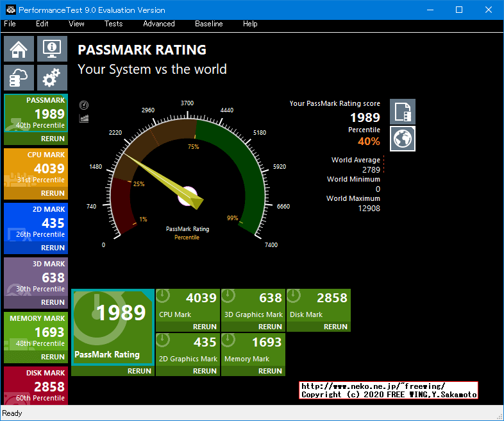Click the PerformanceTest app icon in title bar
Viewport: 504px width, 421px height.
pyautogui.click(x=11, y=10)
